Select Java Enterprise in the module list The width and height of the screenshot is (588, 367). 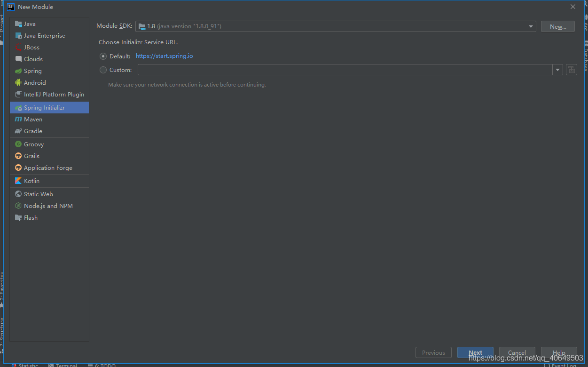(x=49, y=36)
